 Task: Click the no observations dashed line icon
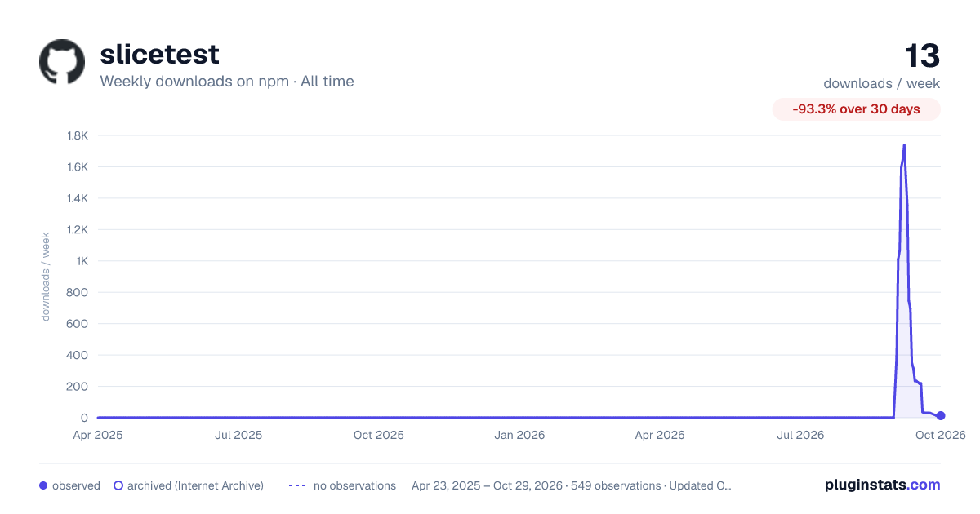pos(297,485)
